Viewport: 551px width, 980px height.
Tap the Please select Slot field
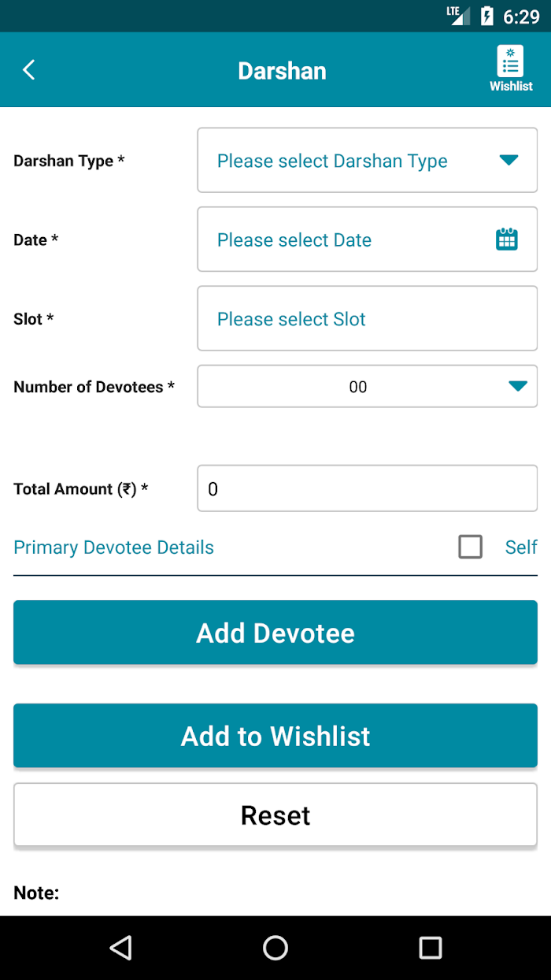[x=367, y=318]
